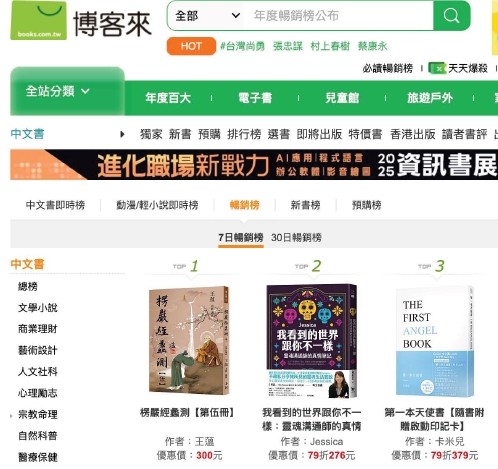
Task: Expand the 全站分類 menu
Action: (67, 91)
